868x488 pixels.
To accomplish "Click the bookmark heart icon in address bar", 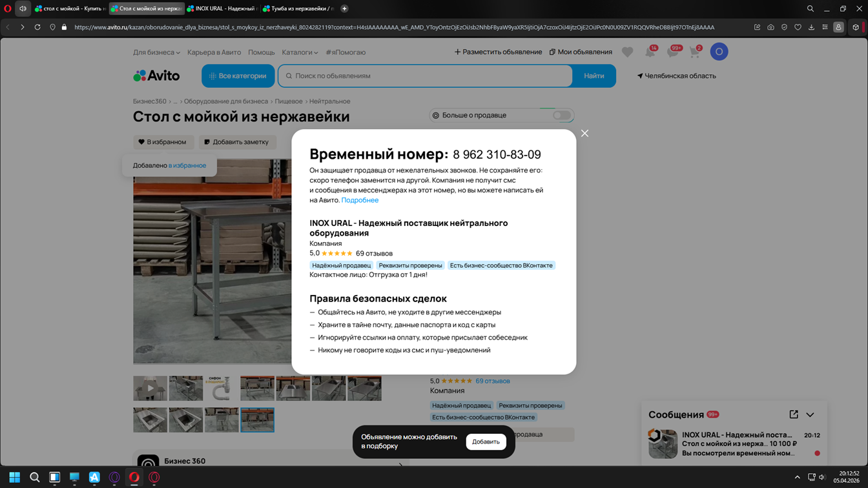I will [x=798, y=27].
